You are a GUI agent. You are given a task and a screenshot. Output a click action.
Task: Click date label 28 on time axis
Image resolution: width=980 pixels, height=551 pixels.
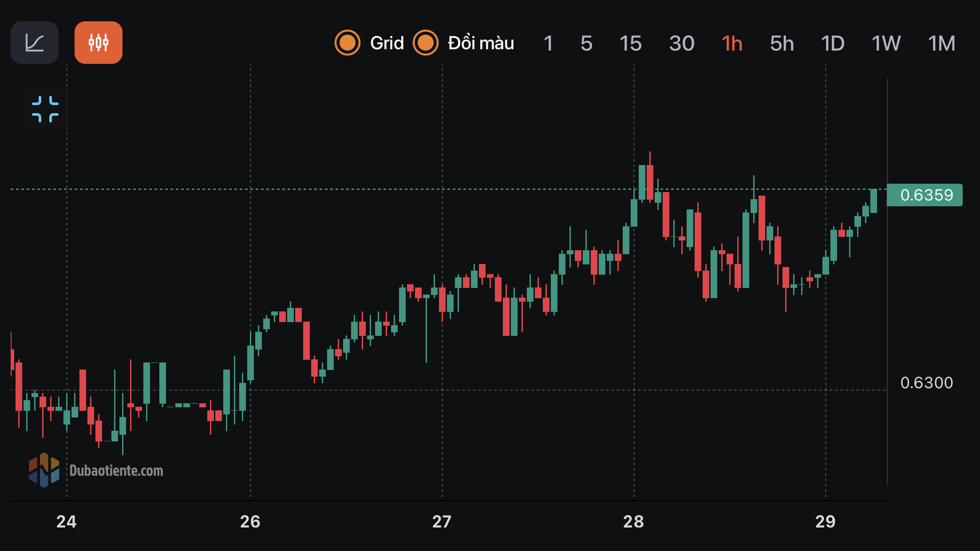pos(633,522)
